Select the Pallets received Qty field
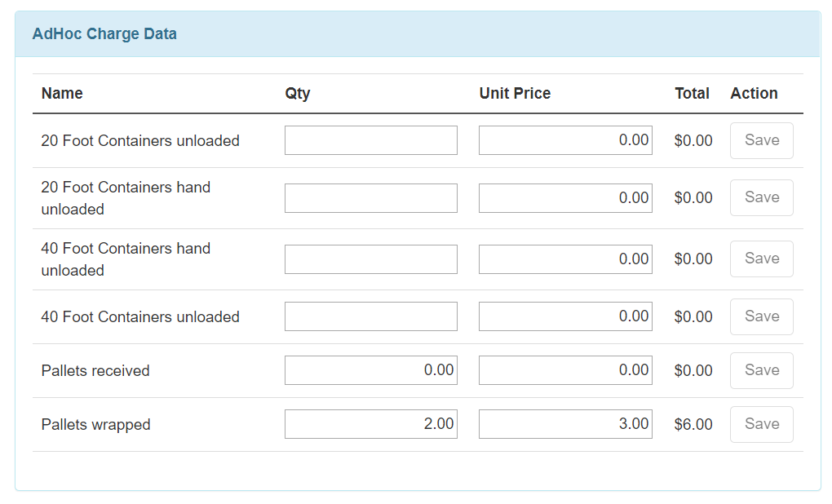The width and height of the screenshot is (832, 504). point(370,369)
